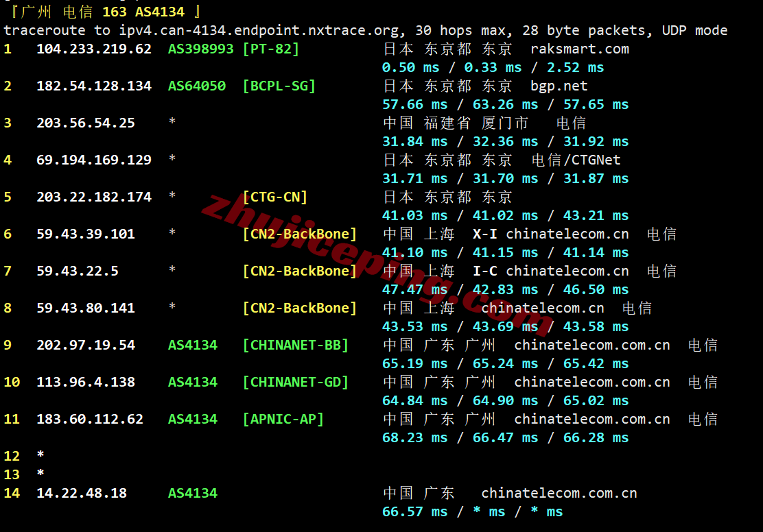The width and height of the screenshot is (763, 532).
Task: Select latency 66.57 ms on hop 14
Action: click(414, 511)
